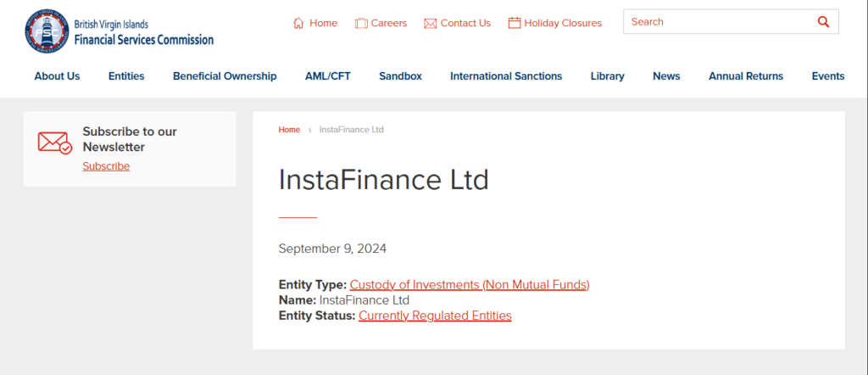Open the About Us menu
Viewport: 868px width, 375px height.
pos(57,76)
